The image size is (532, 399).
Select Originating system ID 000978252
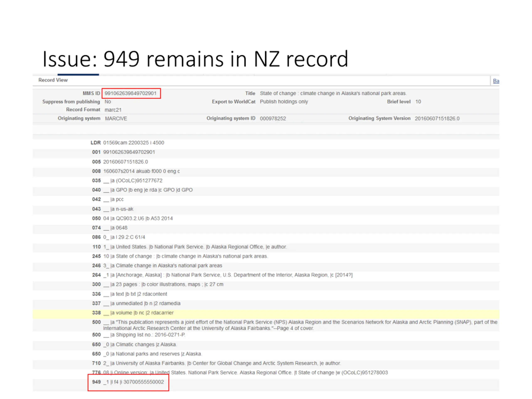pos(273,119)
